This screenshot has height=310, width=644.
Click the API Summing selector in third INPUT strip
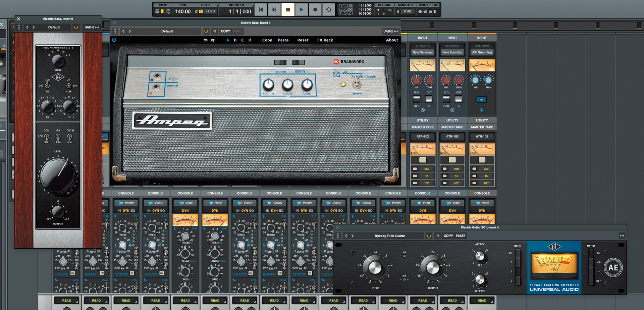(x=482, y=52)
